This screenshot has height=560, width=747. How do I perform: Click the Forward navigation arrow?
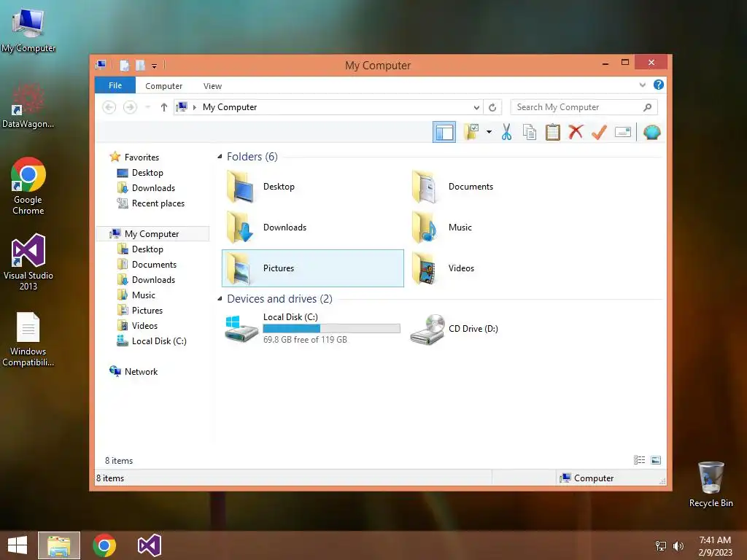point(130,107)
